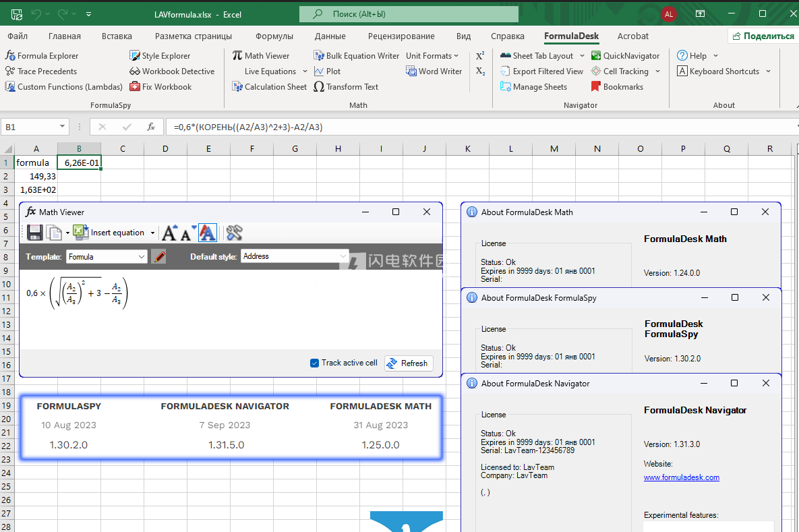Open Formula Explorer in the FormulaSpy group
Viewport: 799px width, 532px height.
click(42, 55)
